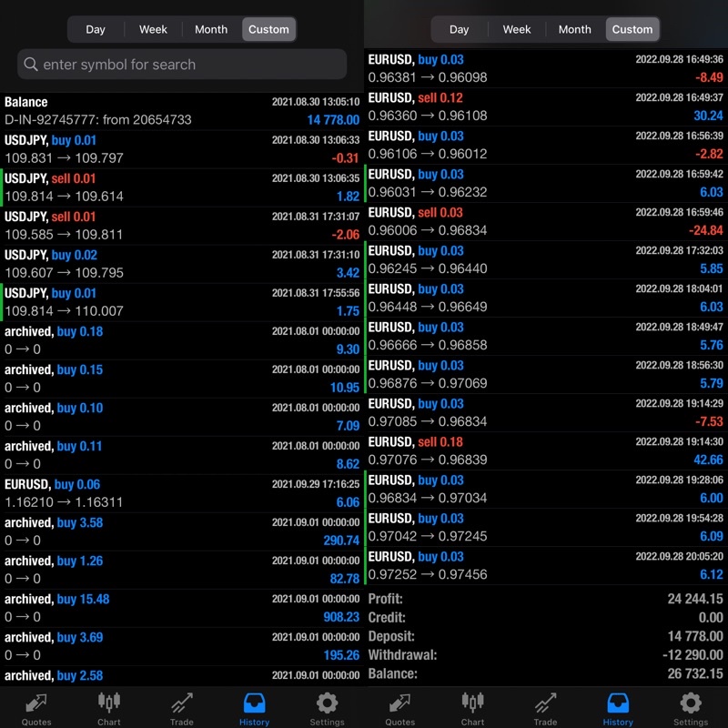Open EURUSD sell 0.18 trade with 42.66 profit

546,451
